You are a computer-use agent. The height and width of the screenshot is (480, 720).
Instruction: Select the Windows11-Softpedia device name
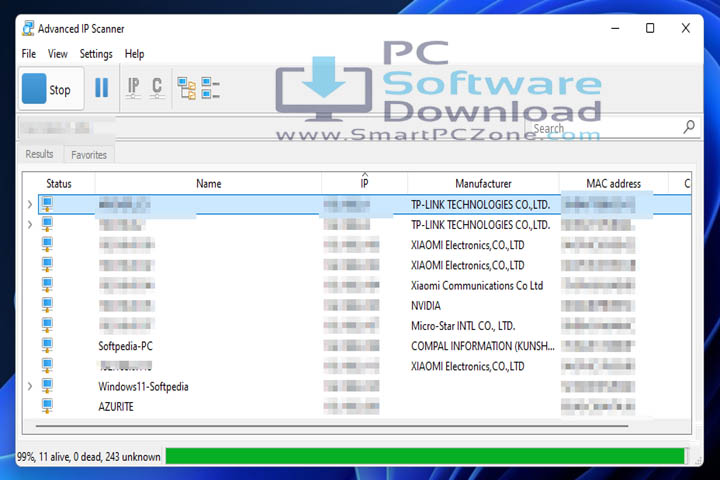point(143,387)
